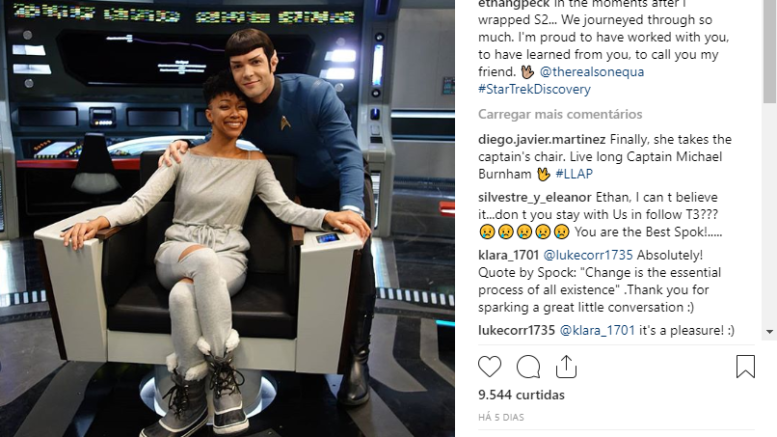Image resolution: width=777 pixels, height=437 pixels.
Task: Open comments via speech bubble icon
Action: point(528,367)
